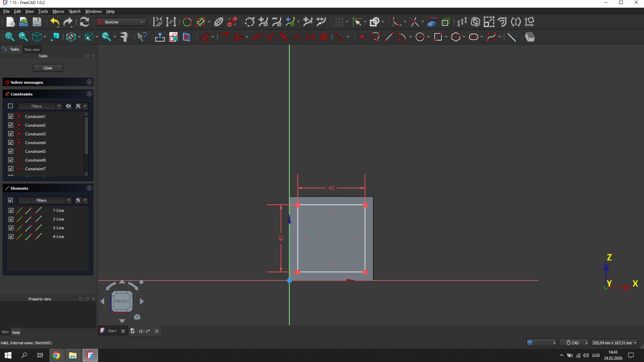Uncheck the 3-Line element checkbox

[11, 228]
